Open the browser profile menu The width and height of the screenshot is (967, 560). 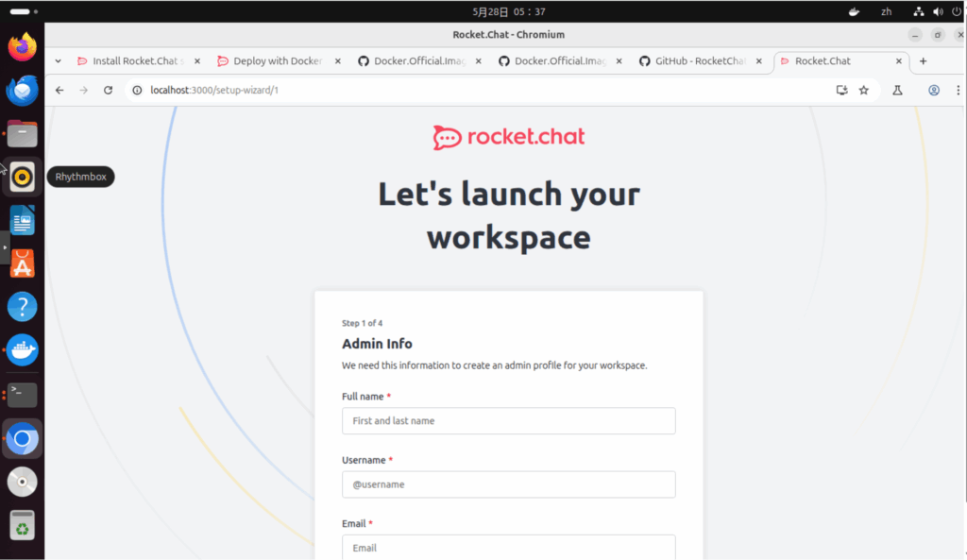[x=934, y=90]
